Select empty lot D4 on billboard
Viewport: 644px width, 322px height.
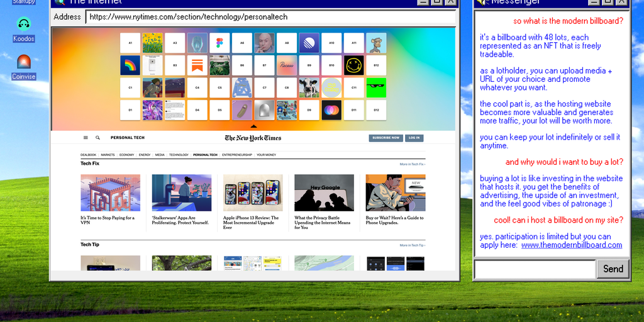coord(197,110)
